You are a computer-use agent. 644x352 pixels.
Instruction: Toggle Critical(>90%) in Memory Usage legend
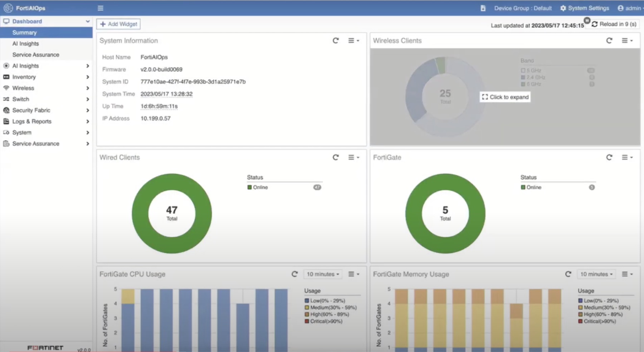597,321
